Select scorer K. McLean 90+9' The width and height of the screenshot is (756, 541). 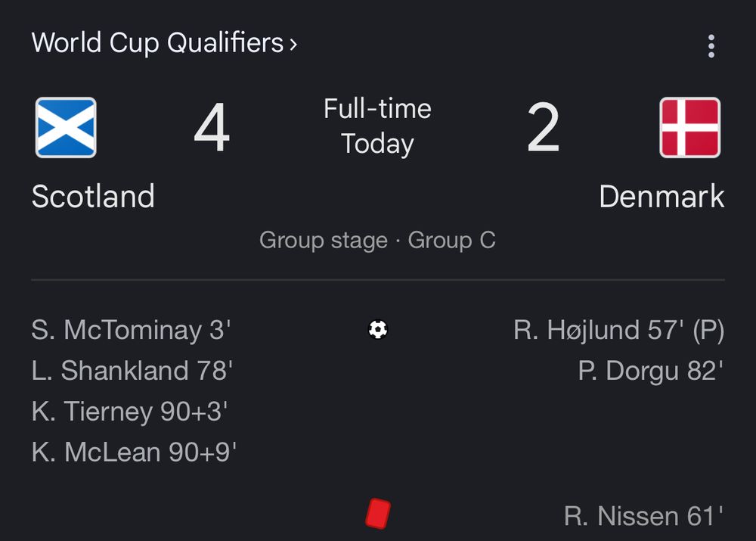tap(135, 452)
